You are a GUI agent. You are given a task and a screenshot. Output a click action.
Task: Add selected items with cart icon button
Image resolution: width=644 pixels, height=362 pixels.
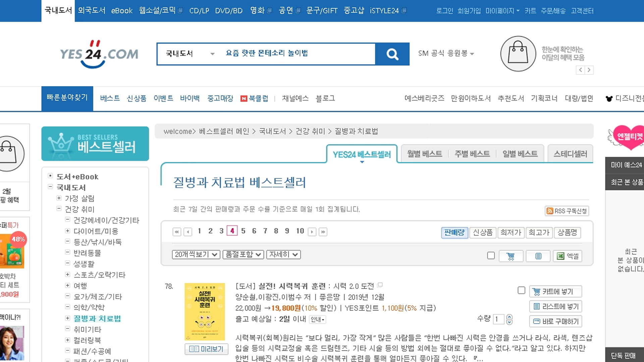pos(511,256)
